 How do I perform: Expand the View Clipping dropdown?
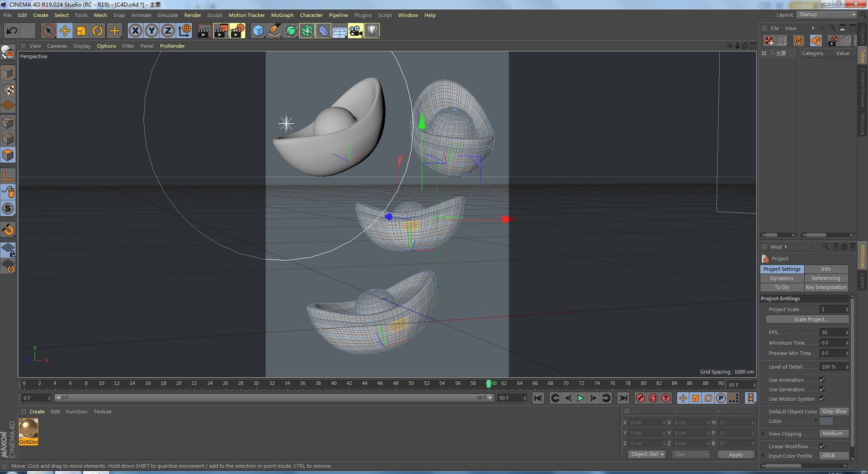[x=834, y=434]
